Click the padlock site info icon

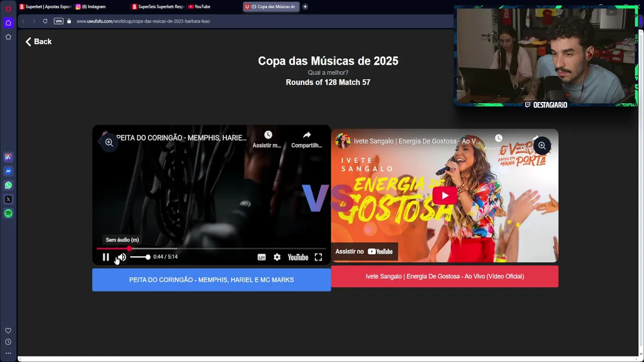point(69,21)
